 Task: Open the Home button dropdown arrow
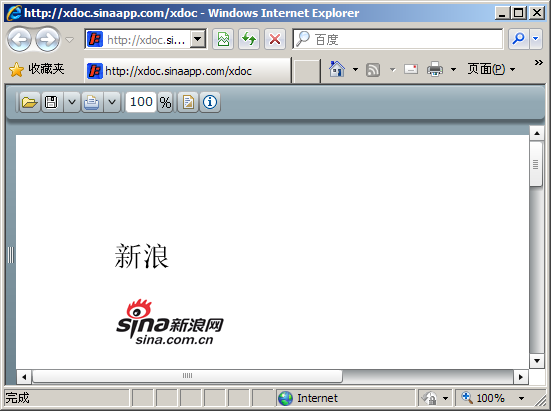(x=355, y=70)
